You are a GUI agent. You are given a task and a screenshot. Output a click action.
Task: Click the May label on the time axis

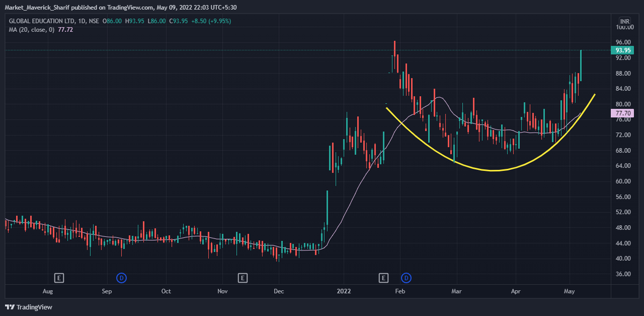(569, 291)
